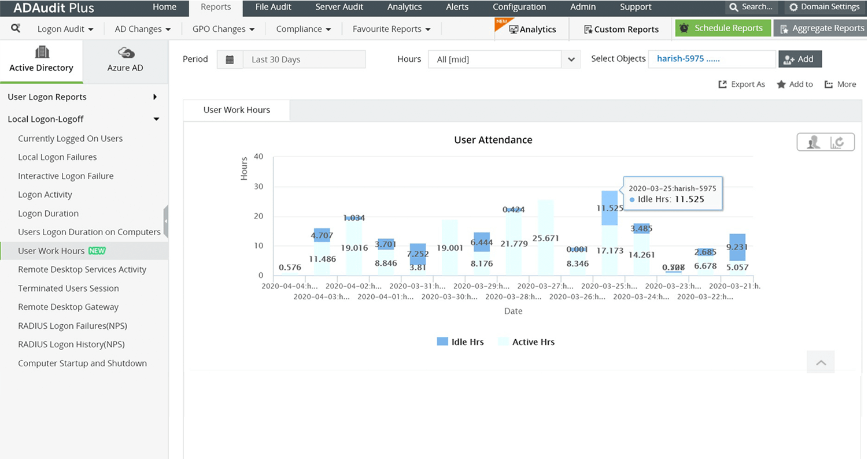Toggle Idle Hrs series in legend
Screen dimensions: 868x460
pos(460,342)
